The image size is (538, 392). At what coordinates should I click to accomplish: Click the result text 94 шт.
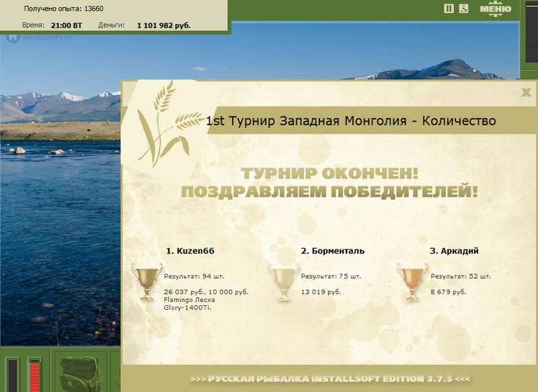(x=194, y=276)
